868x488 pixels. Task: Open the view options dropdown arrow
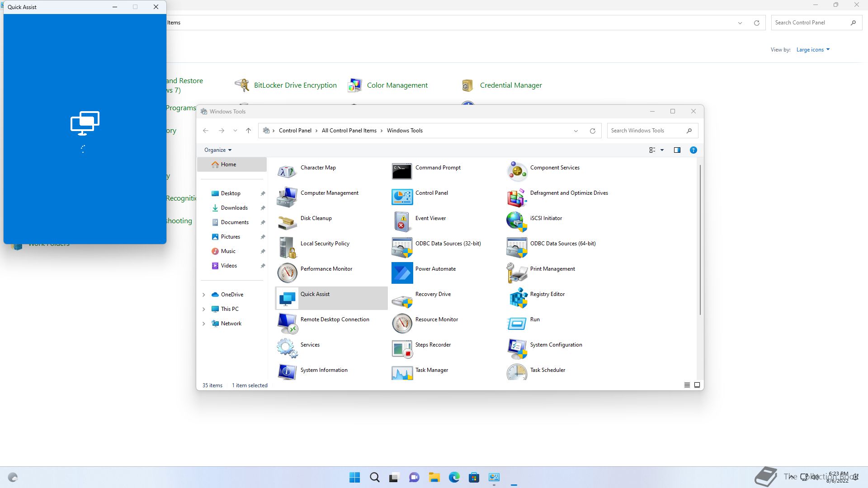[x=662, y=150]
